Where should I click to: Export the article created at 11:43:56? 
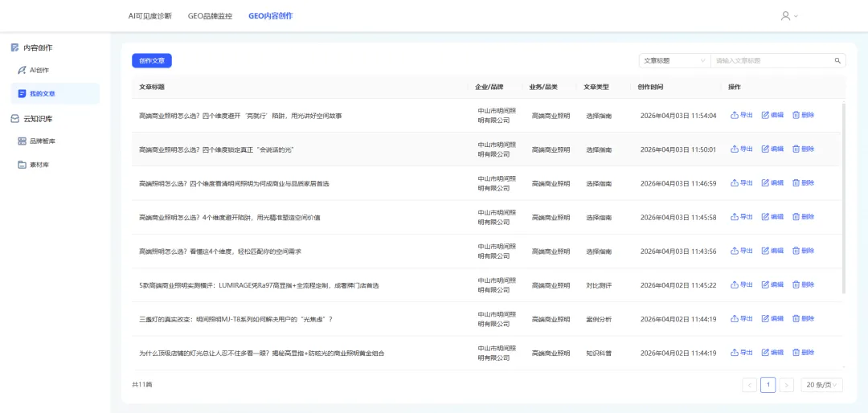[742, 251]
